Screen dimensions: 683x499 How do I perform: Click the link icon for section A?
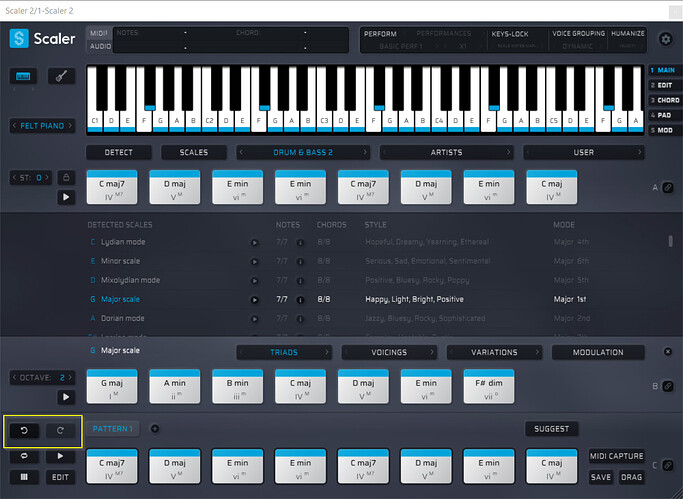(667, 187)
